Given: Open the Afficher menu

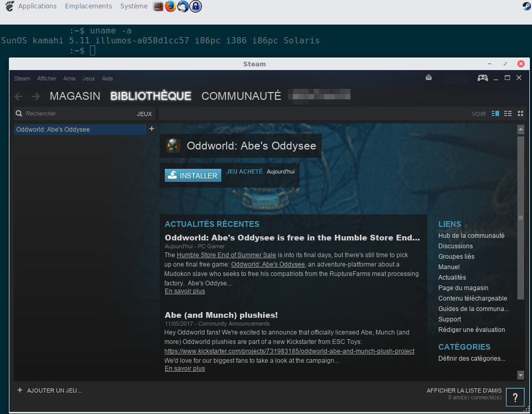Looking at the screenshot, I should (x=47, y=78).
